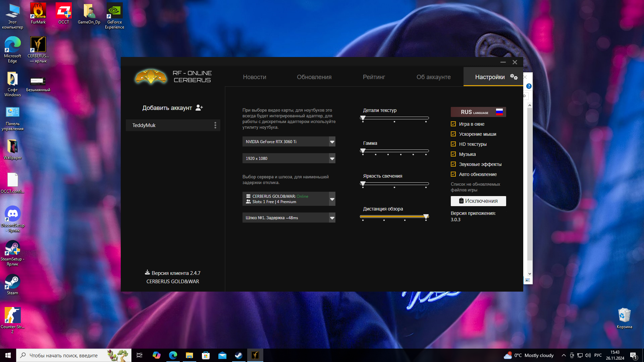This screenshot has height=362, width=644.
Task: Disable the Авто обновление checkbox
Action: point(453,174)
